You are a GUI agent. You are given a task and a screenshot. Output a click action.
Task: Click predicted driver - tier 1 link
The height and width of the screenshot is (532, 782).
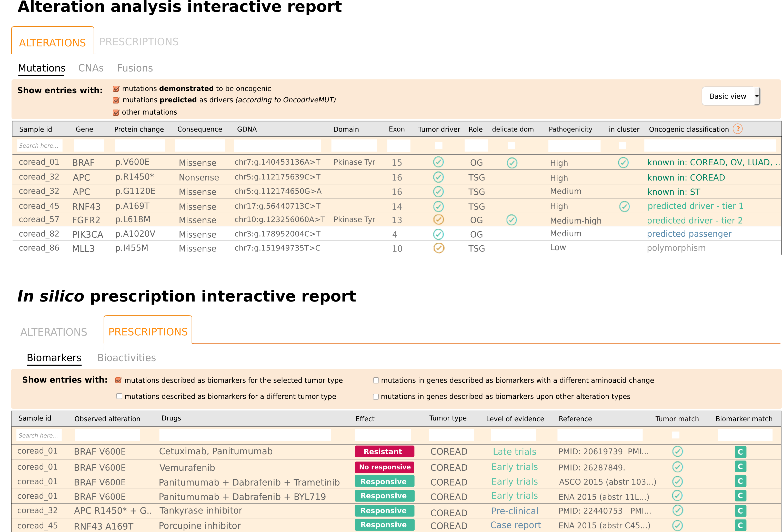695,206
